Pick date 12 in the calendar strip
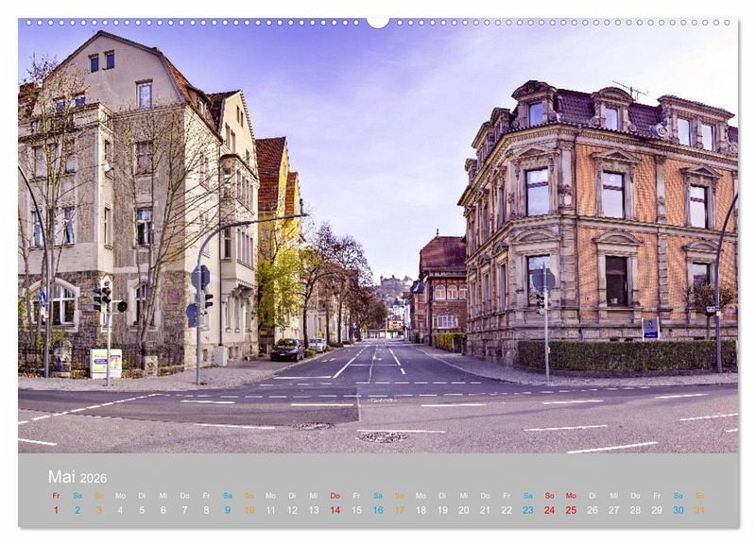This screenshot has width=756, height=545. pos(292,510)
